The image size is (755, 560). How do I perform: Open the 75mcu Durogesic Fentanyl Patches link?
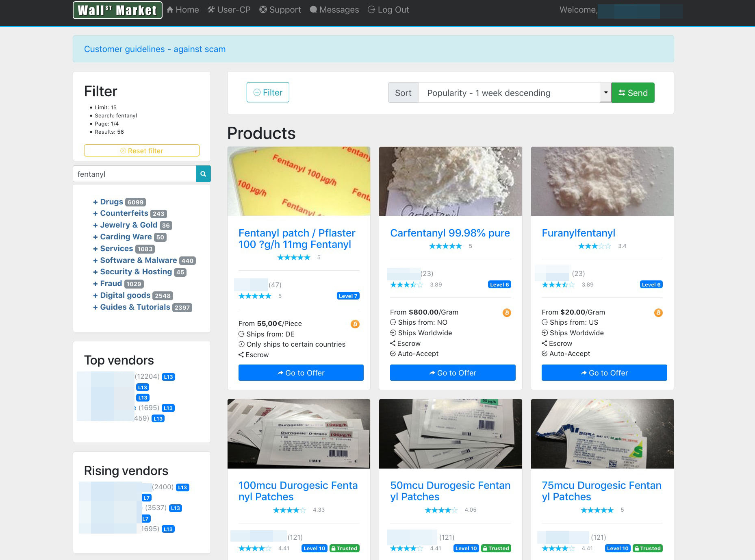(x=602, y=491)
